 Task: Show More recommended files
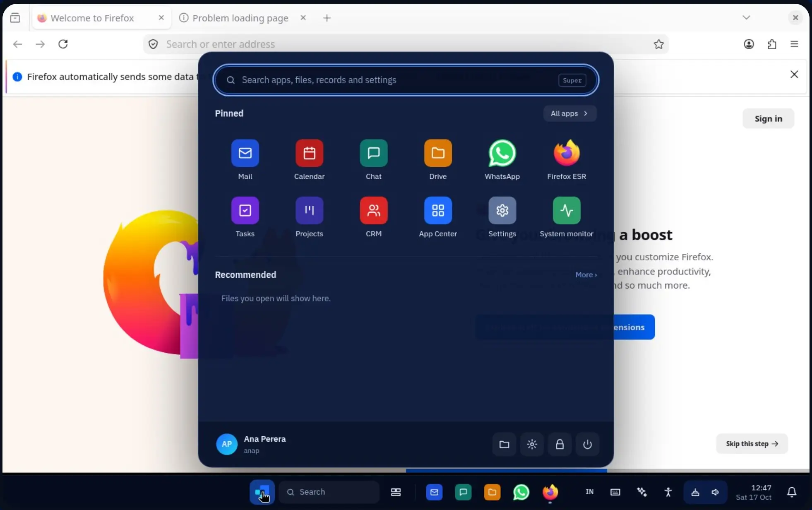coord(586,275)
